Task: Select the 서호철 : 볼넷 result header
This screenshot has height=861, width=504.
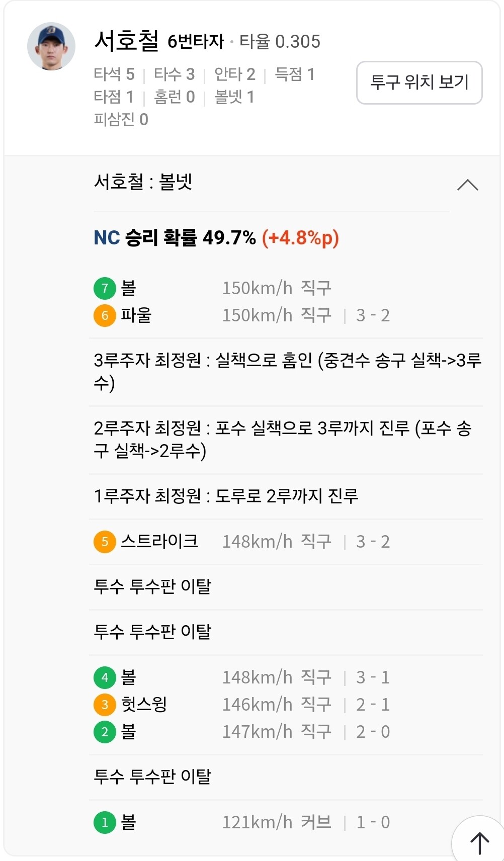Action: 143,182
